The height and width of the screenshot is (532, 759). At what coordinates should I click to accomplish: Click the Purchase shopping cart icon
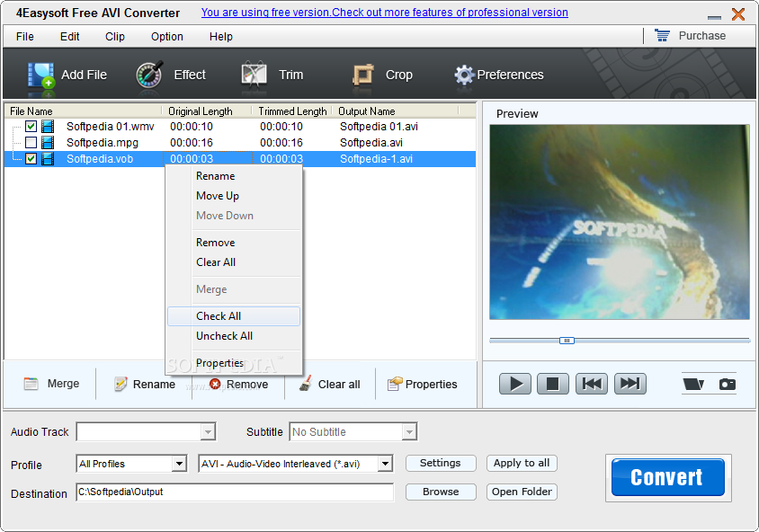click(x=662, y=35)
